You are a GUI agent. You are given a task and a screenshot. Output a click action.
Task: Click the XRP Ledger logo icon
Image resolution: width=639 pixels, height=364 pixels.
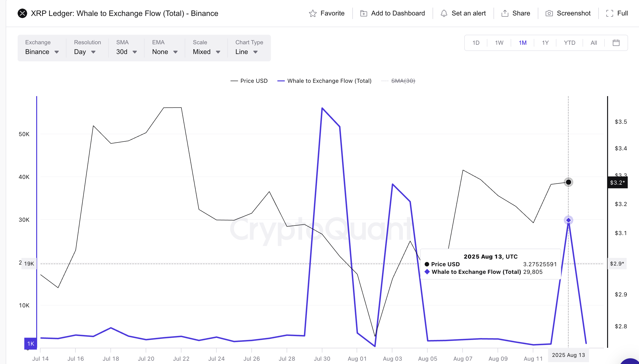tap(23, 13)
